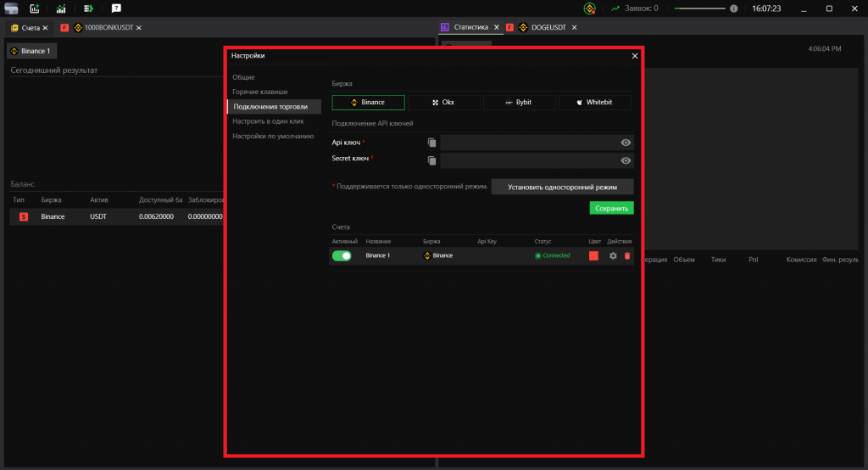The width and height of the screenshot is (868, 470).
Task: Show Api ключ value with eye icon
Action: 626,143
